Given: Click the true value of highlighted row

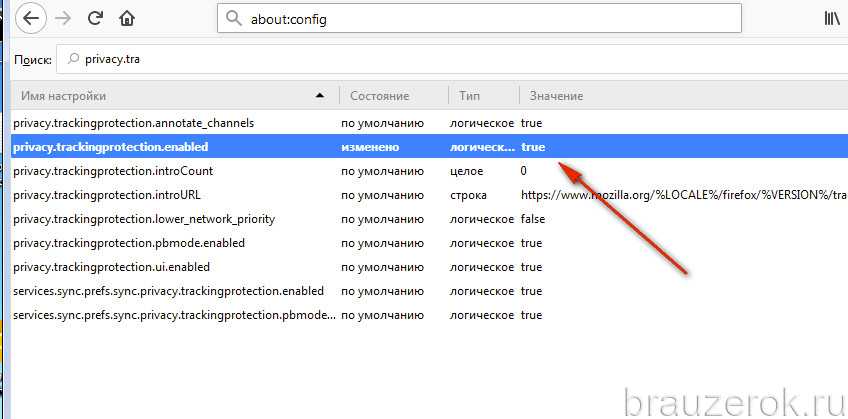Looking at the screenshot, I should click(x=533, y=147).
